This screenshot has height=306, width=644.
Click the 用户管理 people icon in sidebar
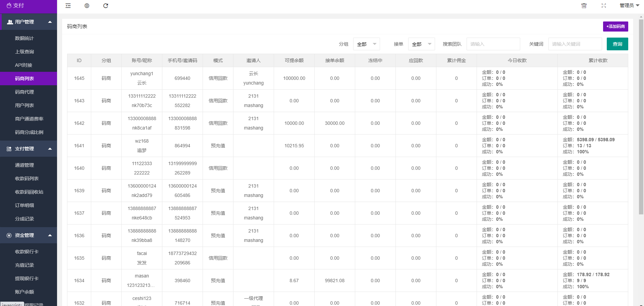point(10,22)
